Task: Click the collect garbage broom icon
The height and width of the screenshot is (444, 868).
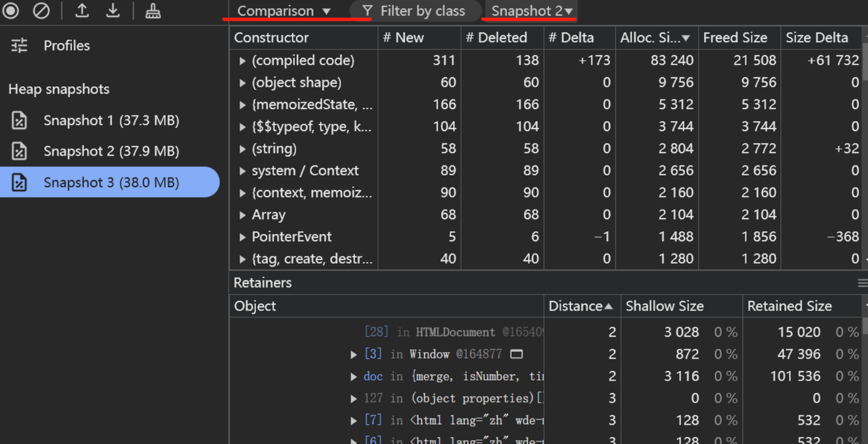Action: click(153, 10)
